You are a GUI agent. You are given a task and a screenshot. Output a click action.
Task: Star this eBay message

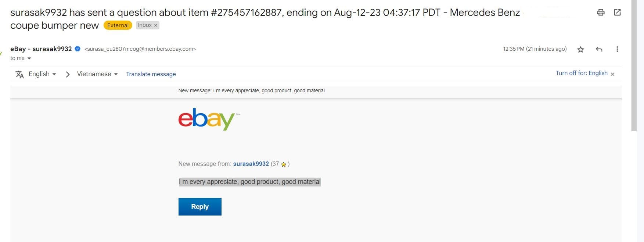[x=580, y=49]
